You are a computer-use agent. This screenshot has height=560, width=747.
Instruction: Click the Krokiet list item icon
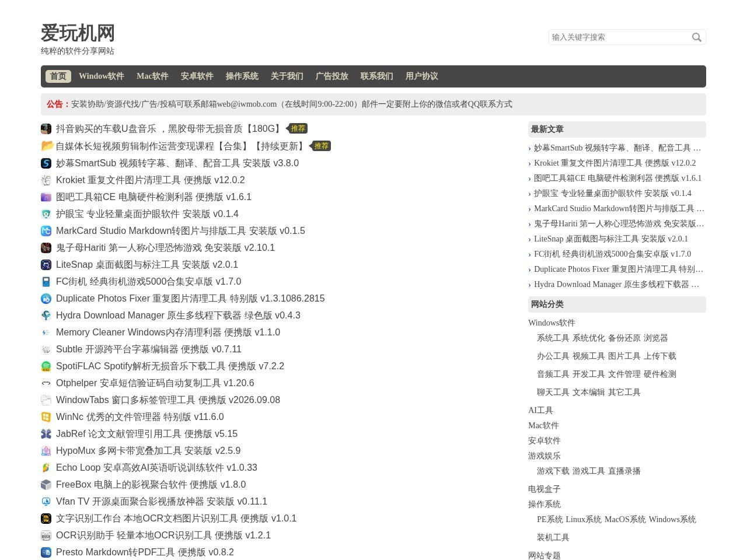pos(46,180)
